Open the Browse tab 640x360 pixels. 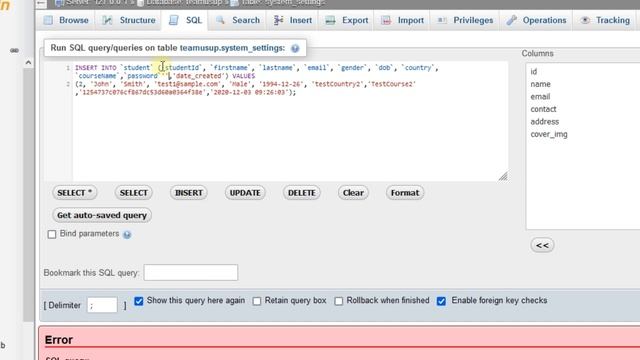[x=66, y=20]
